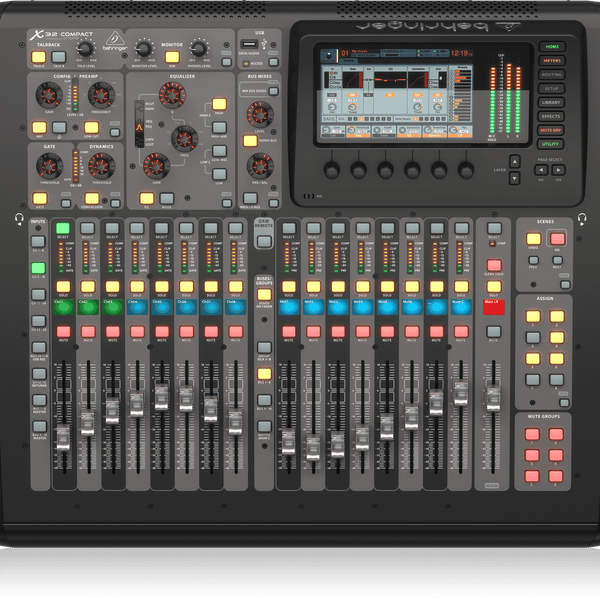This screenshot has height=600, width=600.
Task: Toggle the Sends on Fader button
Action: (264, 295)
